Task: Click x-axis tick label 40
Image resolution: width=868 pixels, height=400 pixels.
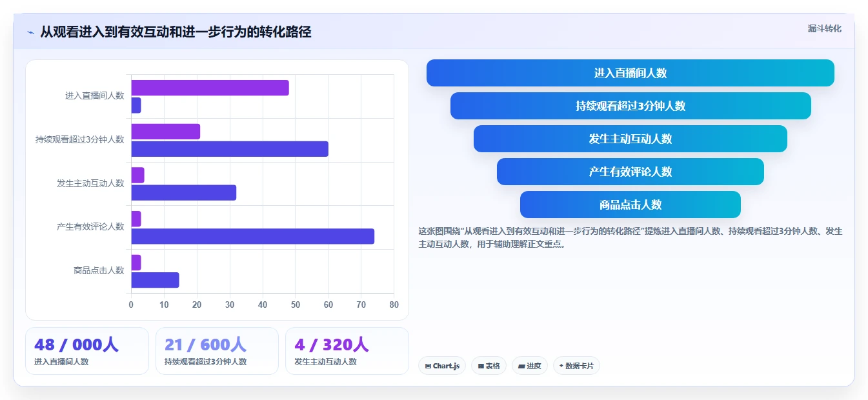Action: [263, 305]
